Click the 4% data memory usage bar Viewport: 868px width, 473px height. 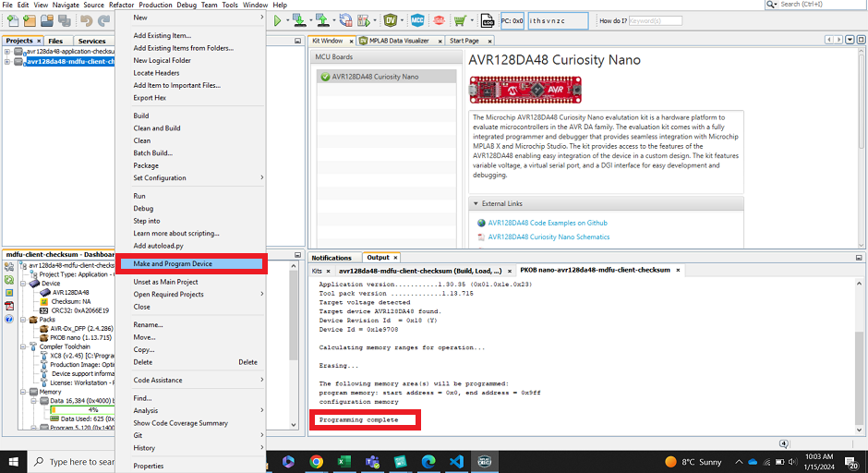(82, 410)
